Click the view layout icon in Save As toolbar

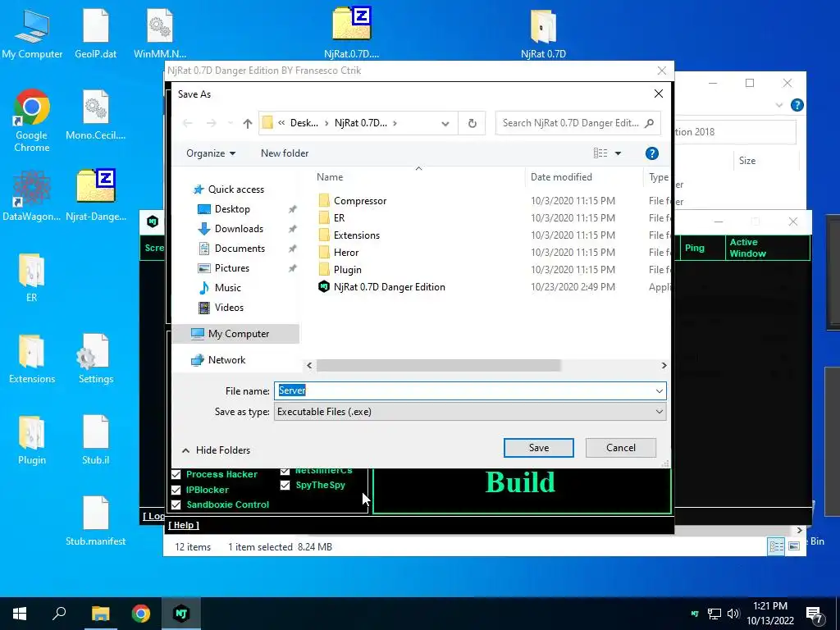[x=600, y=153]
